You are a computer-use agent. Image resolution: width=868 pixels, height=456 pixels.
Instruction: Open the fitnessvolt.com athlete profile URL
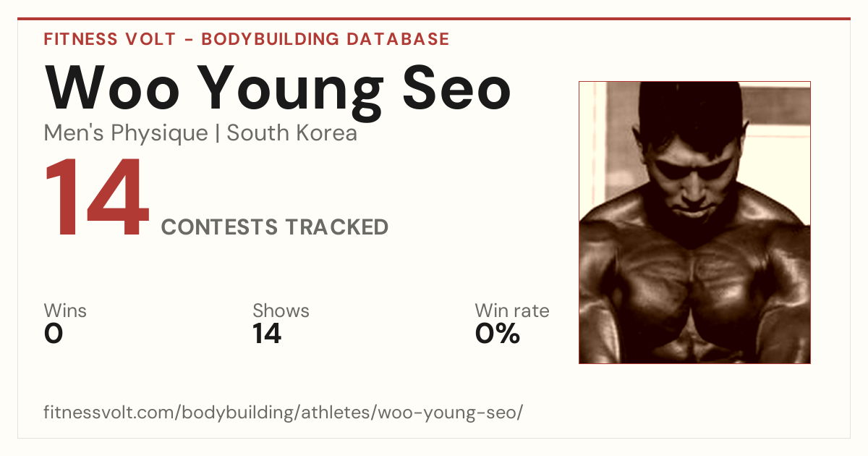coord(283,413)
